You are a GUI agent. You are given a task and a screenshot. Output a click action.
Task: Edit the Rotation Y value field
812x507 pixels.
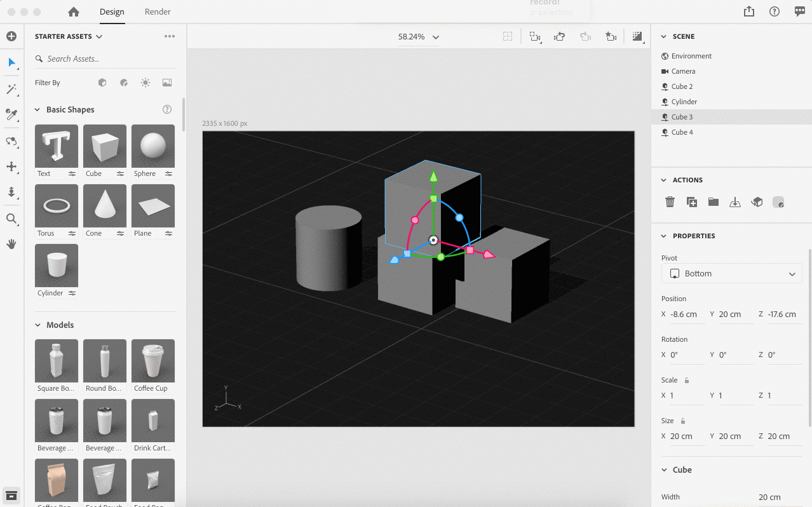(736, 355)
